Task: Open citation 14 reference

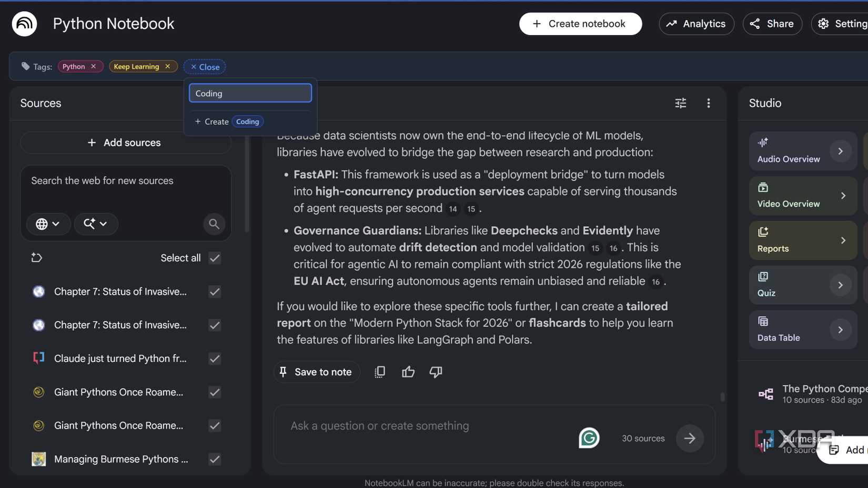Action: point(453,209)
